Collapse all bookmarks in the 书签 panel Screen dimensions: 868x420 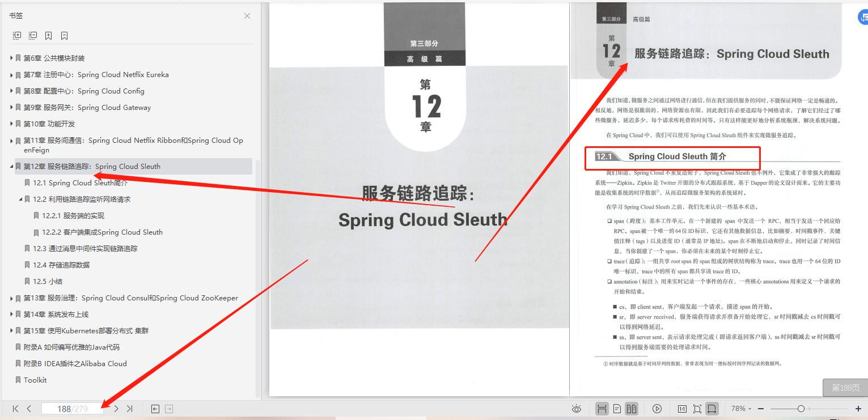[33, 35]
